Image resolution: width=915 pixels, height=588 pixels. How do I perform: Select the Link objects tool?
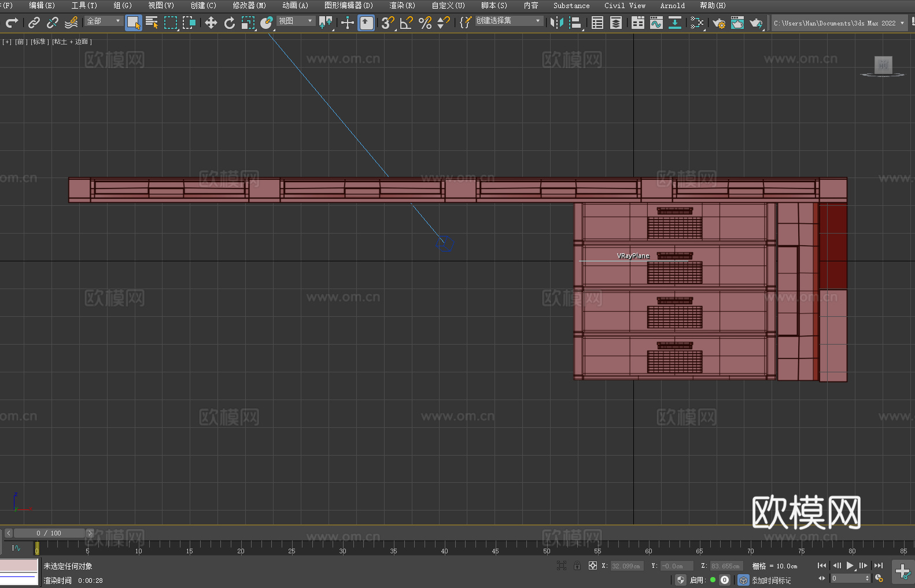pyautogui.click(x=34, y=23)
